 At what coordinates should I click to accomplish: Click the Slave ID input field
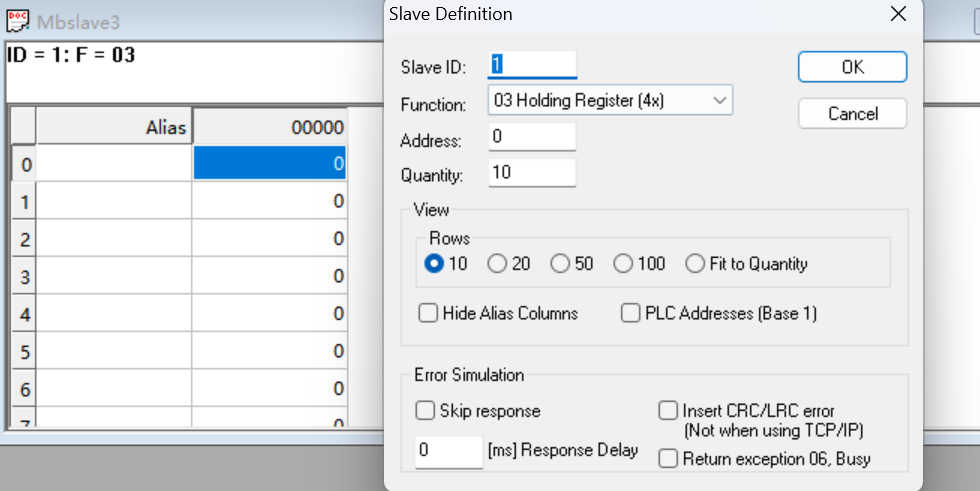click(532, 65)
